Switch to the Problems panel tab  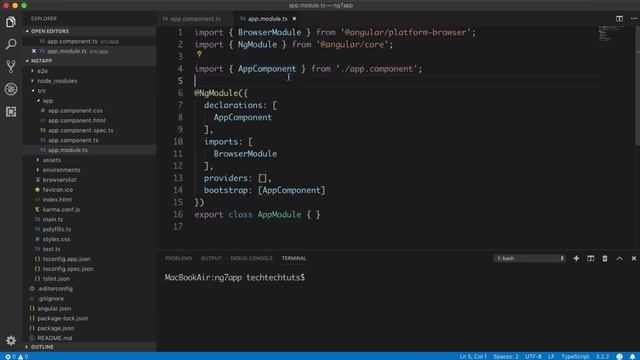[x=178, y=258]
